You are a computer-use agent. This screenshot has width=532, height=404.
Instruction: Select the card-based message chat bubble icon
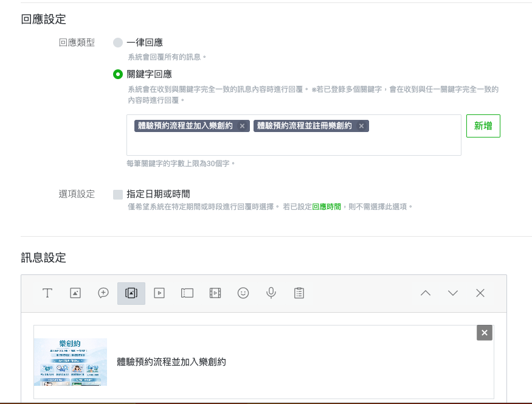tap(103, 293)
